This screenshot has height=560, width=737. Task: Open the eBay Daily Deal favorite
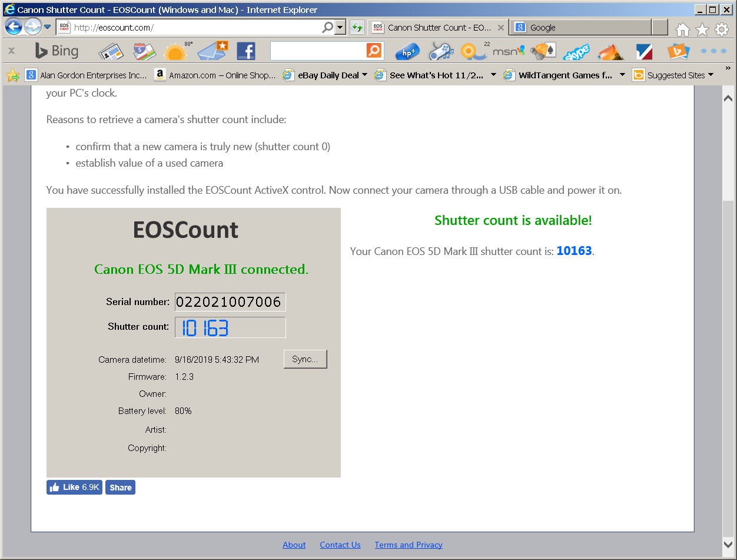321,75
